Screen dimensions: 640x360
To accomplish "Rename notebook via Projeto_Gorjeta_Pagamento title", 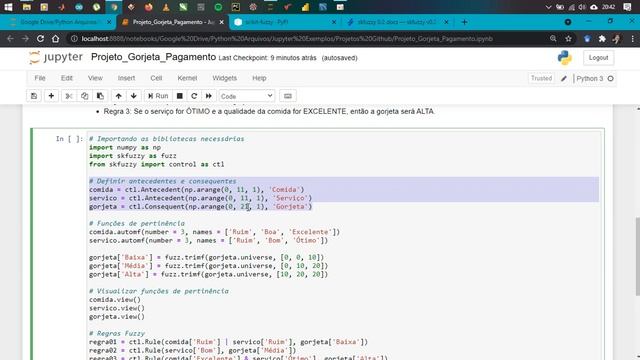I will click(153, 57).
